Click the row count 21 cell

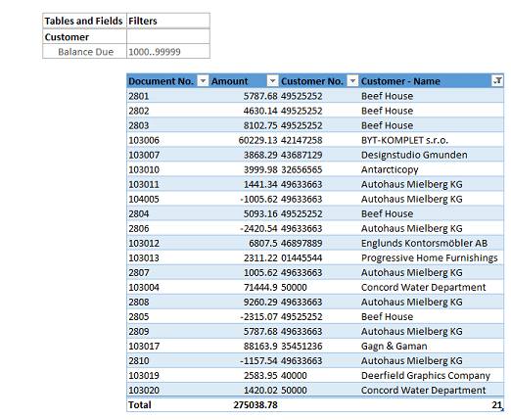(432, 404)
